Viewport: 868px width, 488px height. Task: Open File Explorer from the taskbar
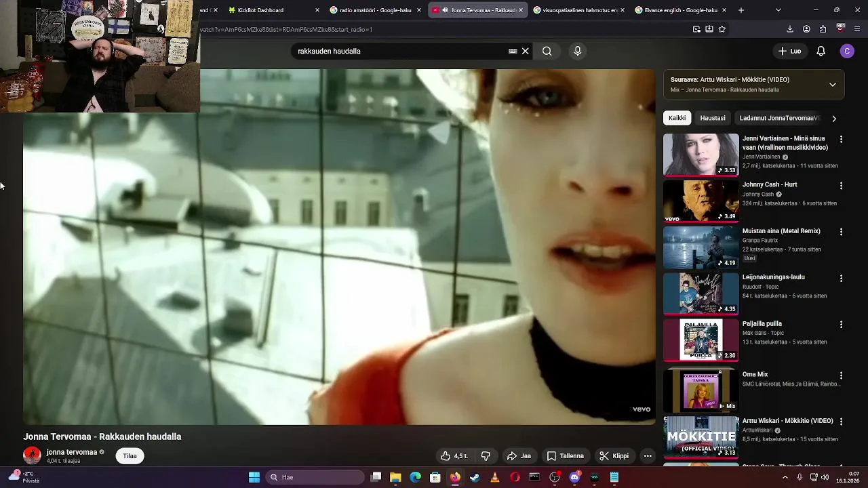click(395, 477)
